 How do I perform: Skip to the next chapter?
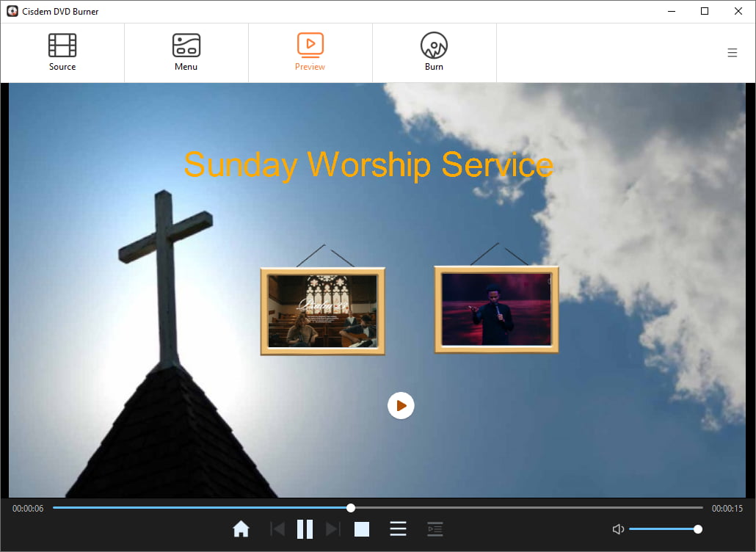click(x=332, y=529)
